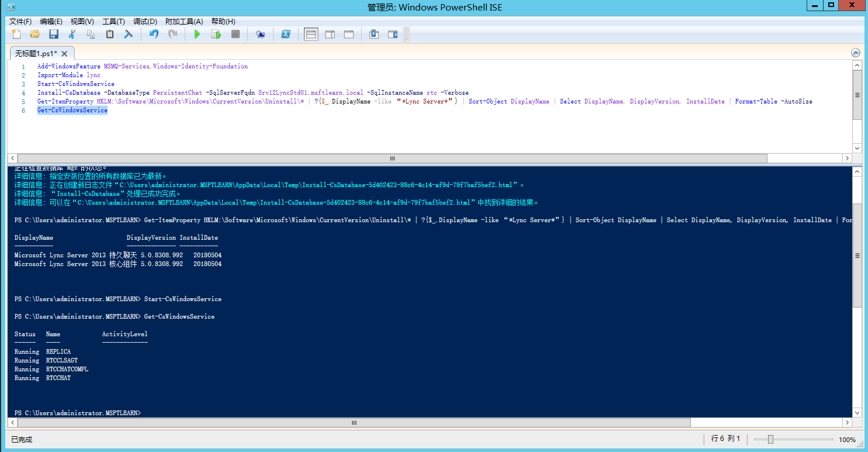
Task: Copy selection using the Copy icon
Action: [91, 34]
